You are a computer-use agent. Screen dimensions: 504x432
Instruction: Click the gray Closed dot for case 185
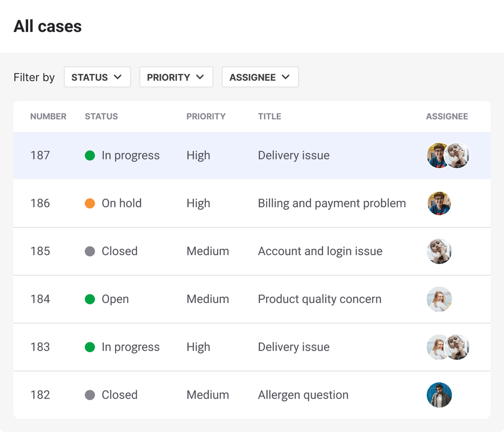tap(90, 251)
